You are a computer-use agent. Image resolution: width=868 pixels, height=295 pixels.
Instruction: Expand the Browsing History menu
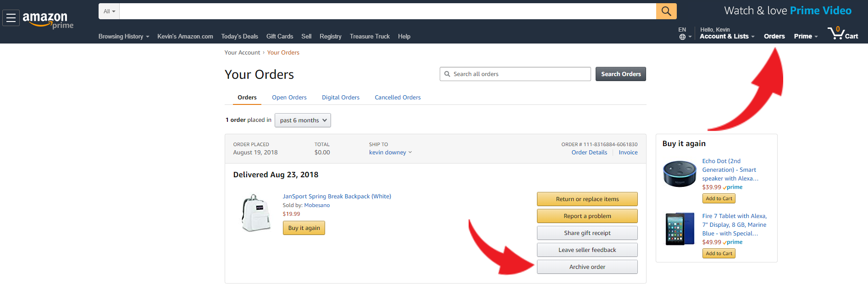click(x=124, y=36)
